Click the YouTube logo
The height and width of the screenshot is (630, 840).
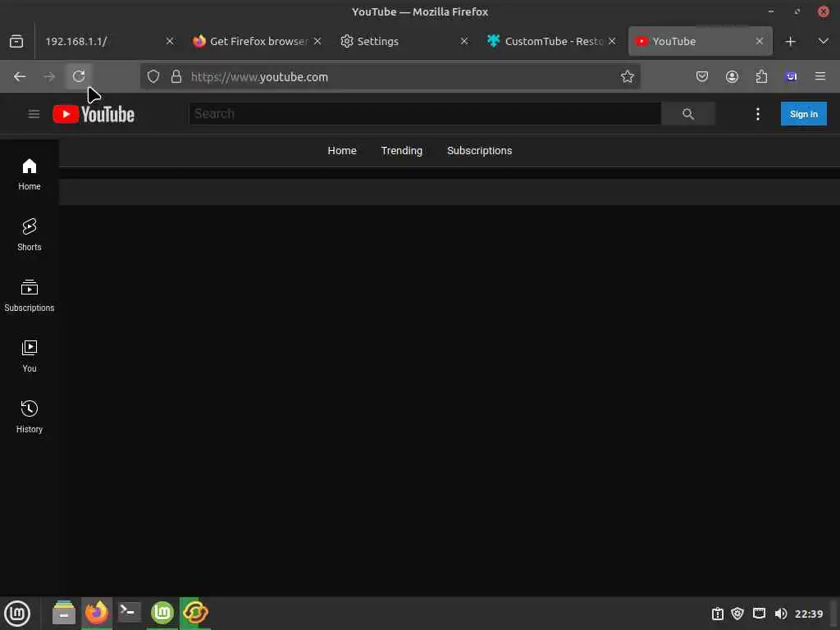pos(94,114)
